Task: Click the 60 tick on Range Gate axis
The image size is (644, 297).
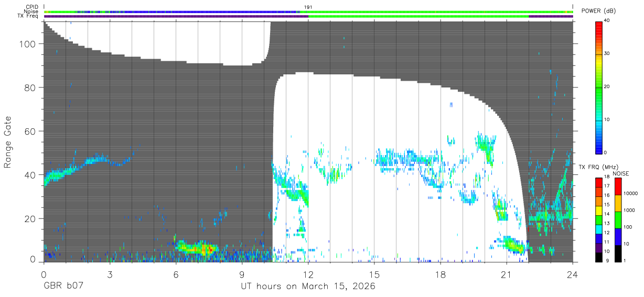Action: coord(29,131)
